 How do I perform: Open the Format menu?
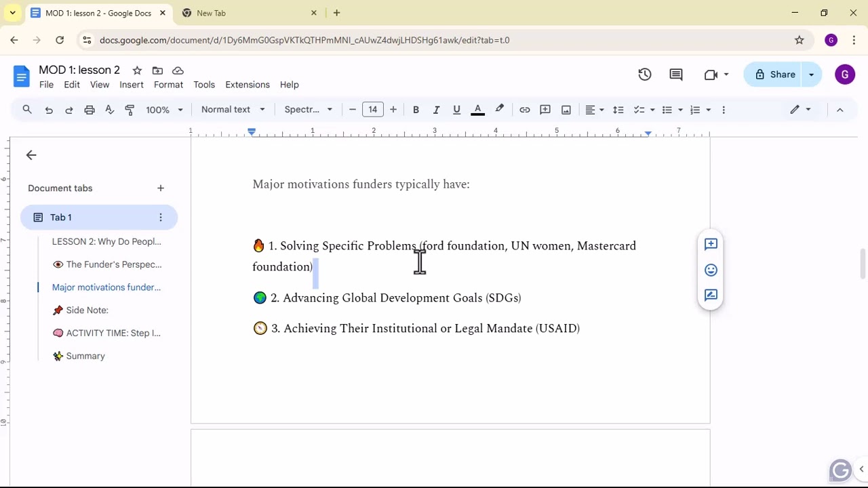coord(168,85)
